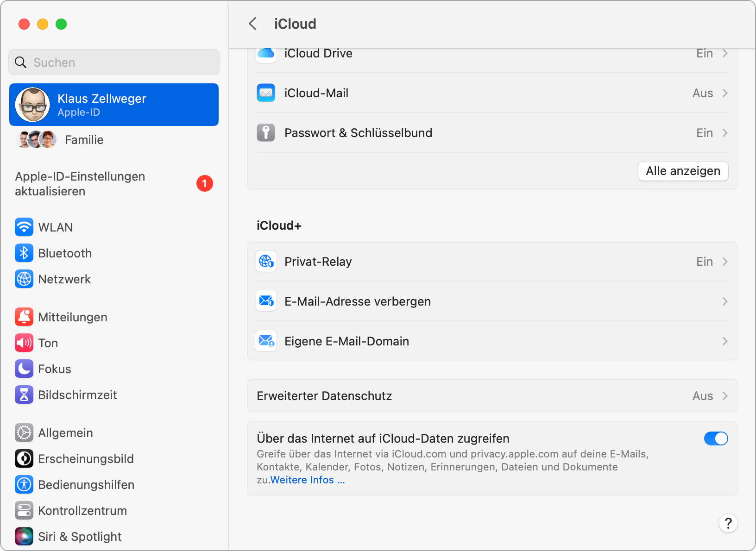The height and width of the screenshot is (551, 756).
Task: Click the Mitteilungen bell icon
Action: (24, 317)
